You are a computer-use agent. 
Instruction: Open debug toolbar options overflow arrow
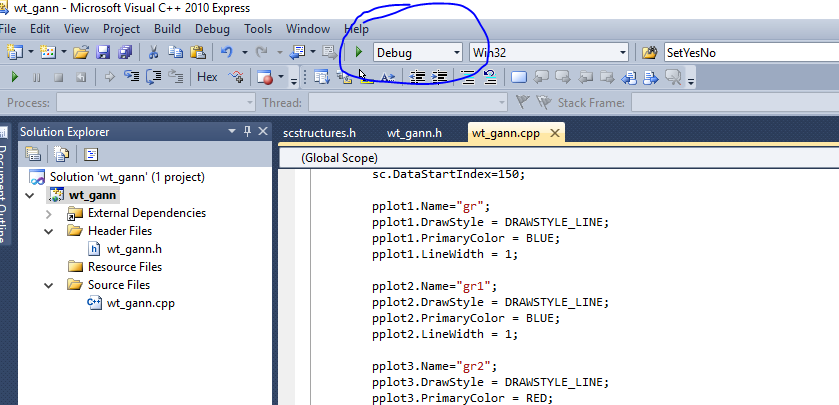pos(294,81)
